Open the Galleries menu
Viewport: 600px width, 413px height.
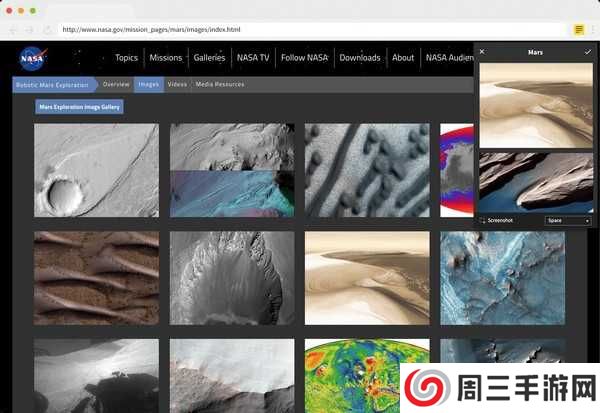pos(209,58)
